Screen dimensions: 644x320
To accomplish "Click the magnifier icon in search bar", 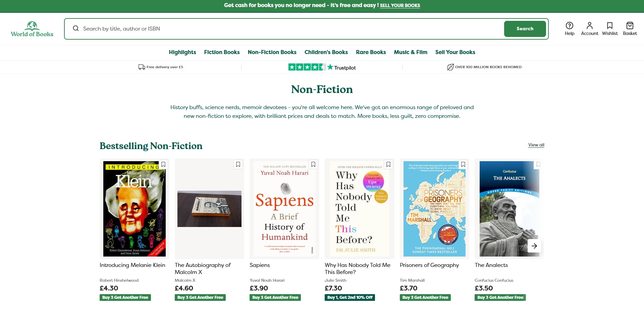I will pyautogui.click(x=76, y=29).
